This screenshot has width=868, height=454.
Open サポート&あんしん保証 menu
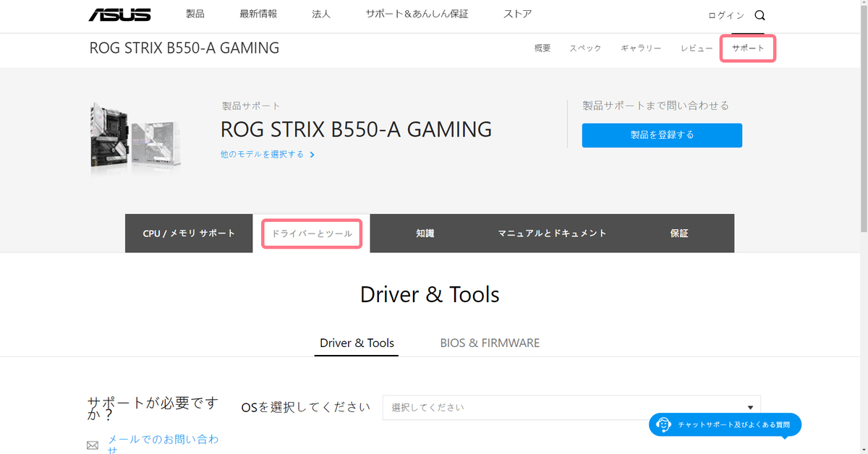pyautogui.click(x=417, y=14)
